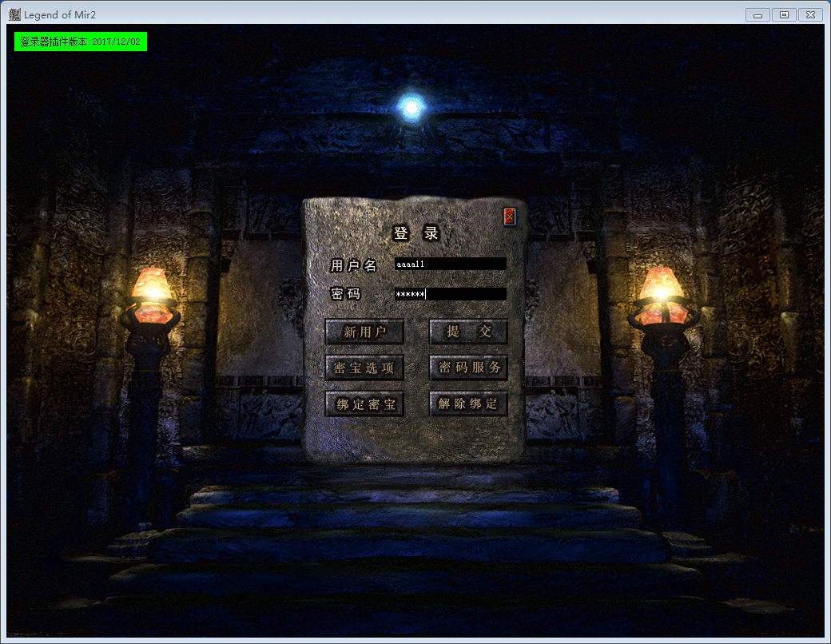
Task: Close the Legend of Mir2 window
Action: pyautogui.click(x=811, y=15)
